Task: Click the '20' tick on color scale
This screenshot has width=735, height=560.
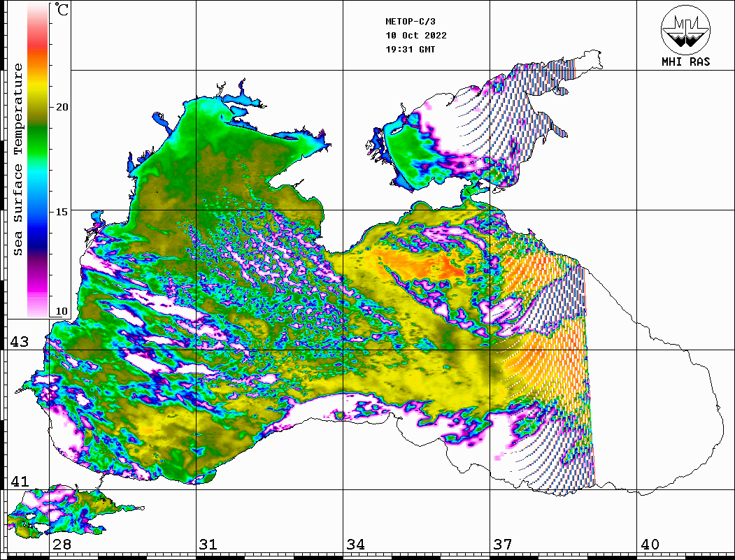Action: pos(62,107)
